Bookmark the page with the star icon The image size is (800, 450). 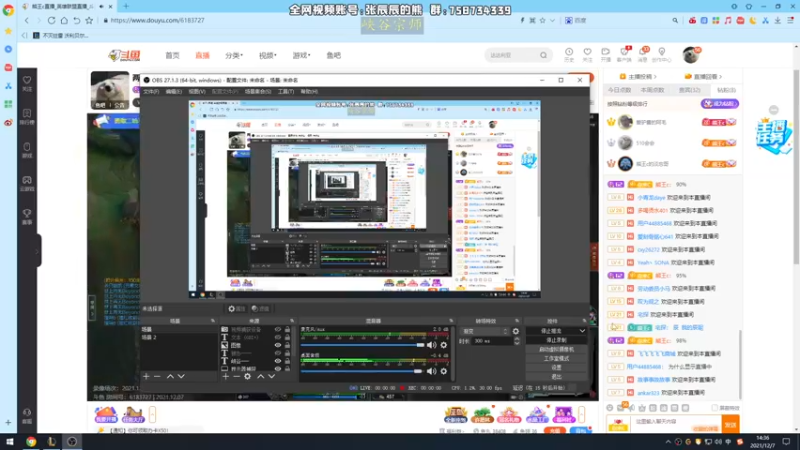point(89,20)
